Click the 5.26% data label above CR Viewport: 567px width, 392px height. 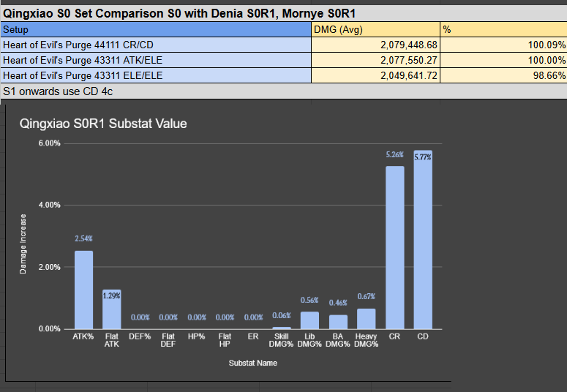(394, 155)
